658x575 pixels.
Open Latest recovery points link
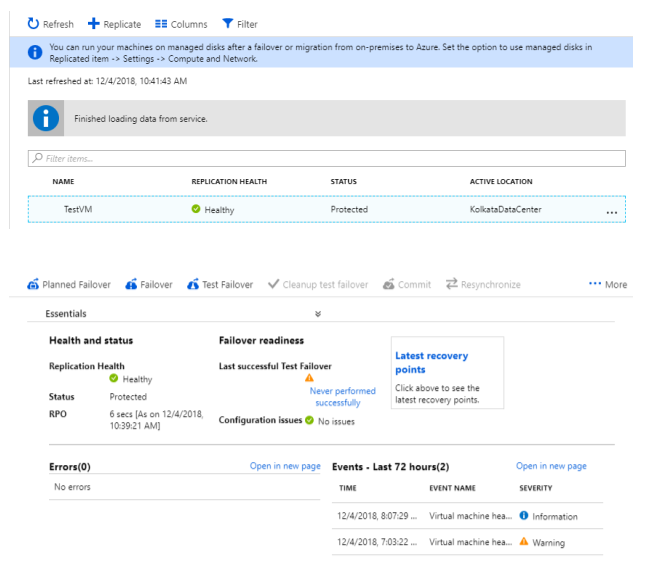tap(431, 362)
